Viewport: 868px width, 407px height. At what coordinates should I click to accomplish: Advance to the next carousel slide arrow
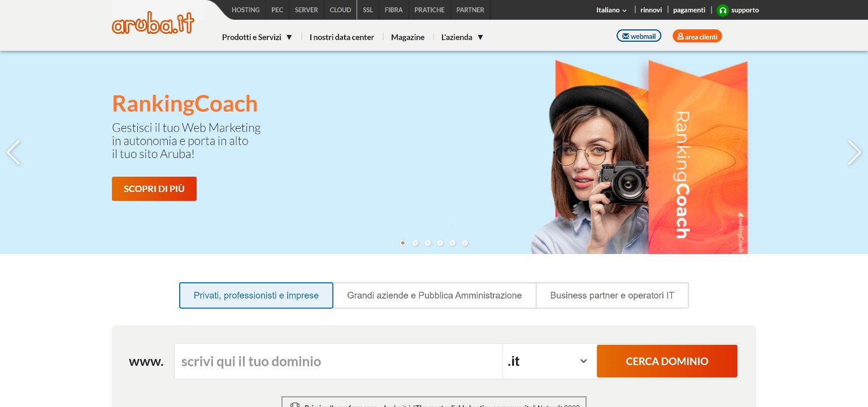click(x=854, y=152)
